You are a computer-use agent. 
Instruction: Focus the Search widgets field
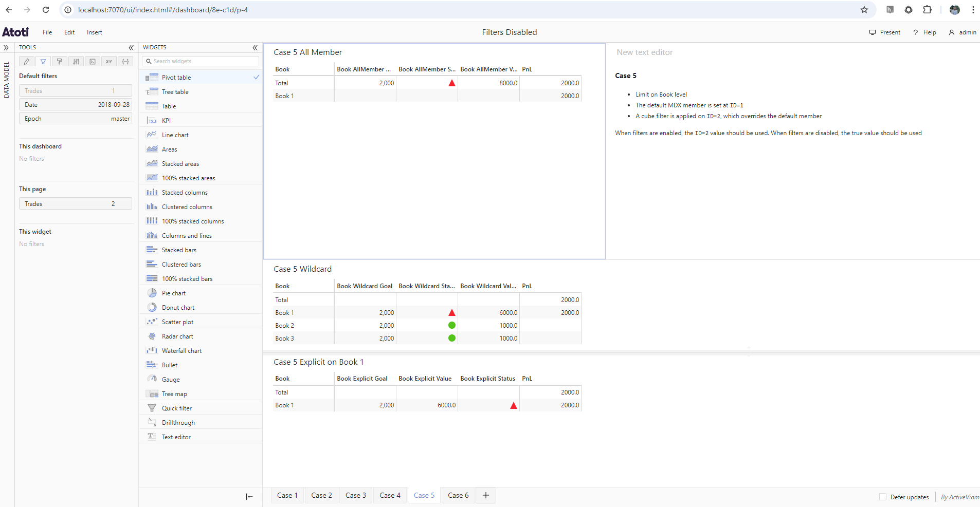tap(201, 61)
